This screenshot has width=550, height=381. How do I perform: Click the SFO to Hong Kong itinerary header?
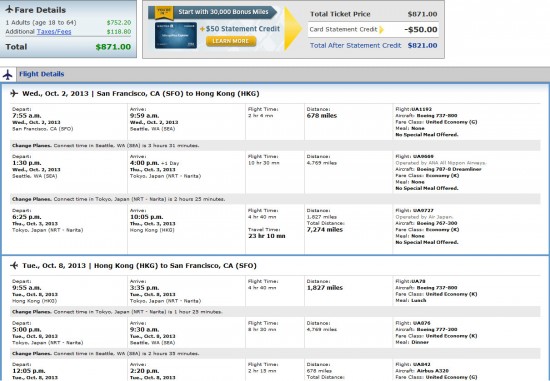[141, 94]
